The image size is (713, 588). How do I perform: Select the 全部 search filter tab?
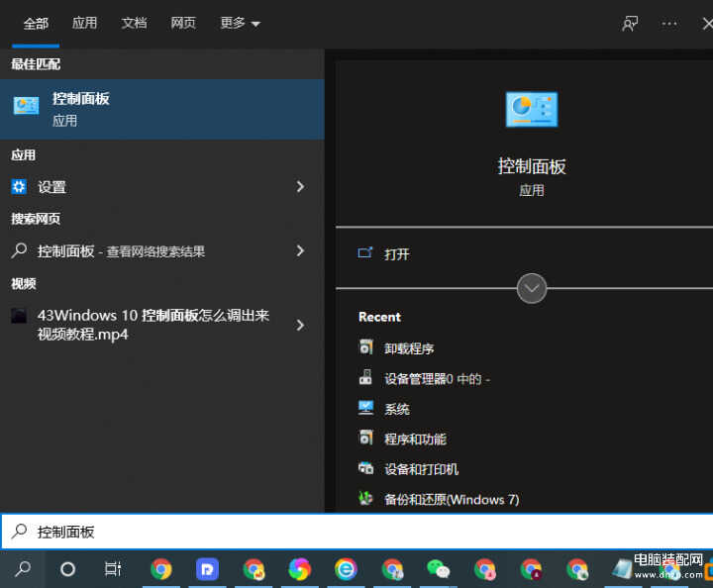(x=36, y=23)
